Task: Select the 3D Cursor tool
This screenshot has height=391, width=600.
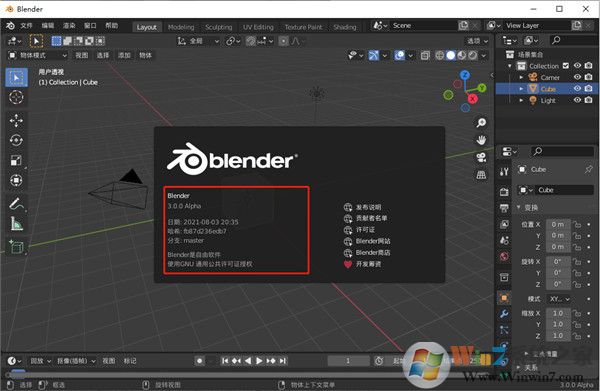Action: point(16,98)
